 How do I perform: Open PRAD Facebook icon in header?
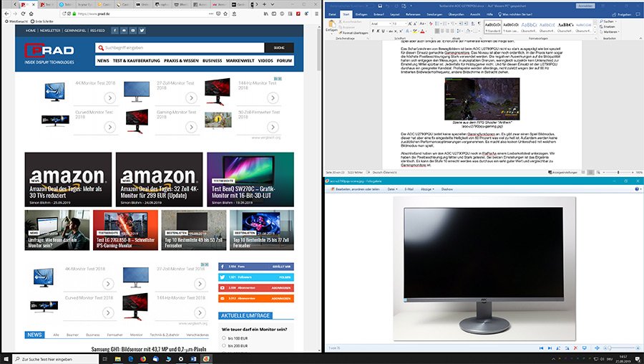coord(115,30)
